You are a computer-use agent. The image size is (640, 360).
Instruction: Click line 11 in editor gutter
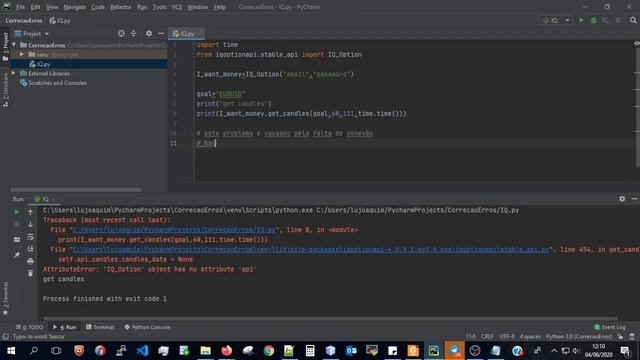[x=173, y=143]
